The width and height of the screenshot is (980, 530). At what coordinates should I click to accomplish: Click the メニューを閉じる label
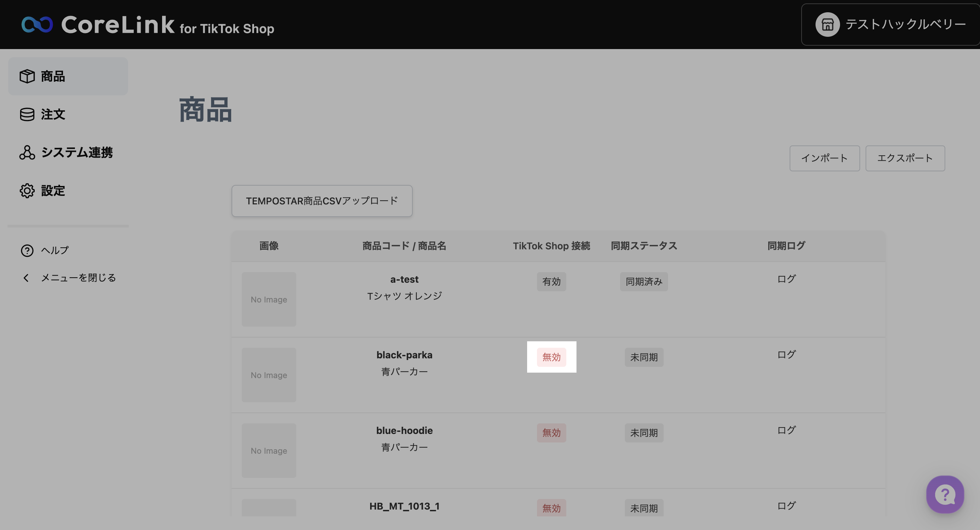[x=78, y=278]
